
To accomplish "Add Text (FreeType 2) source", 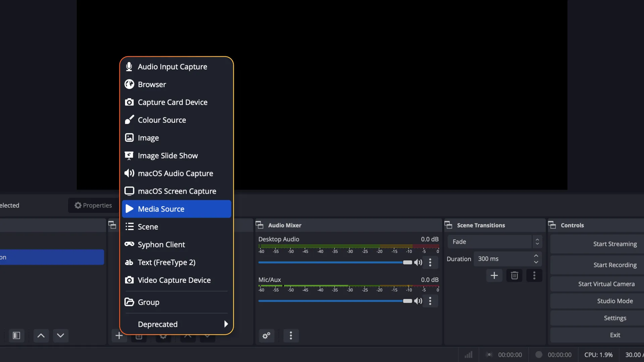I will 176,262.
